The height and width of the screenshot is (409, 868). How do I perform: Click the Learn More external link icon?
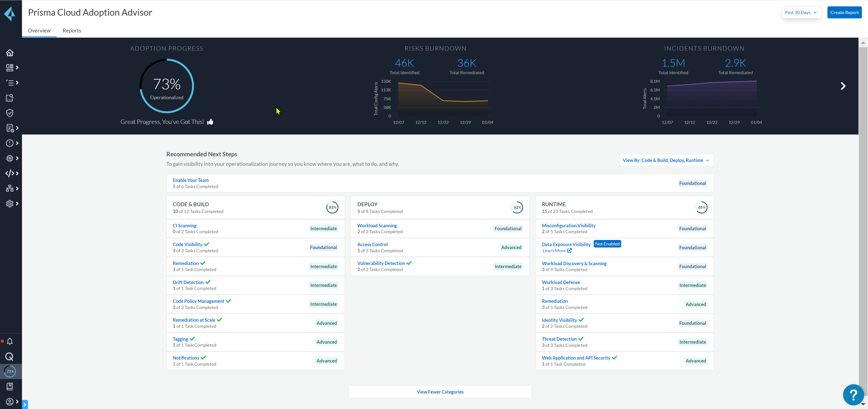(570, 250)
